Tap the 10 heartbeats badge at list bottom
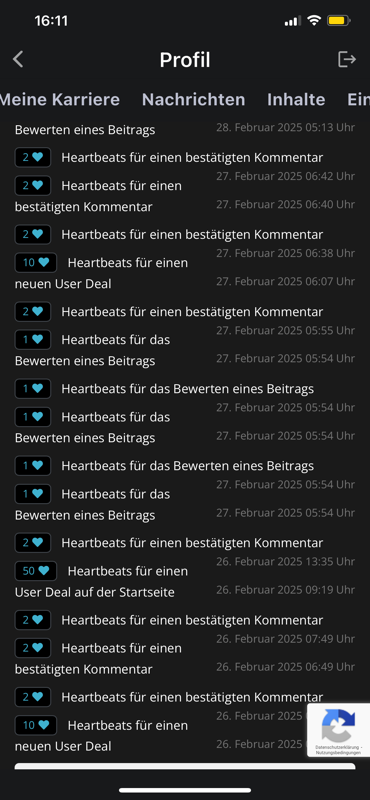Viewport: 370px width, 800px height. pos(36,725)
